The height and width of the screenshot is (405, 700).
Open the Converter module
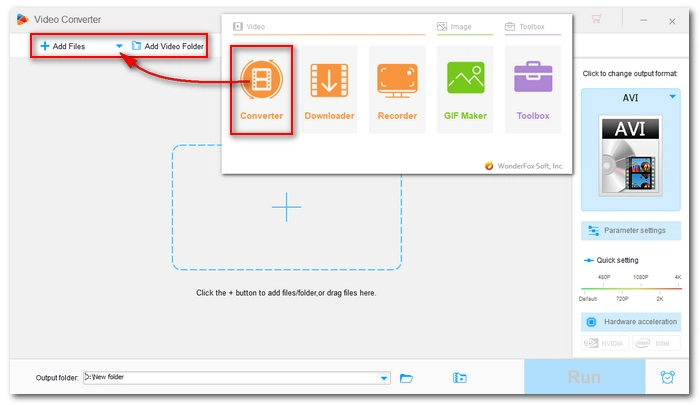[x=262, y=90]
